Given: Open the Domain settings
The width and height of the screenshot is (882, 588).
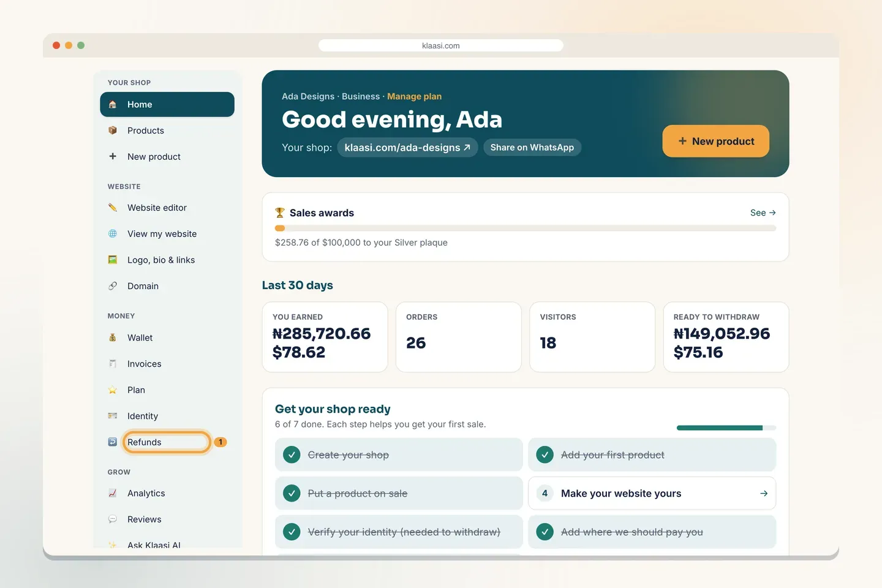Looking at the screenshot, I should (x=167, y=286).
